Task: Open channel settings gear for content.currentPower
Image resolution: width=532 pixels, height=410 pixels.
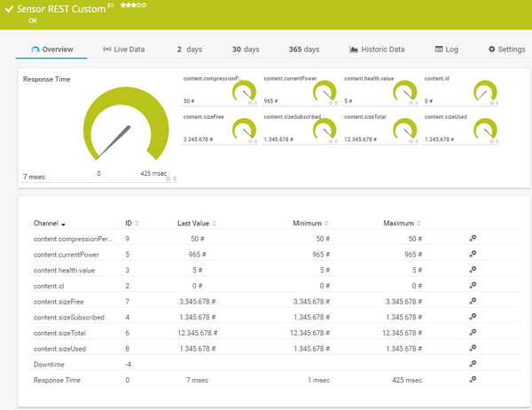Action: (x=473, y=254)
